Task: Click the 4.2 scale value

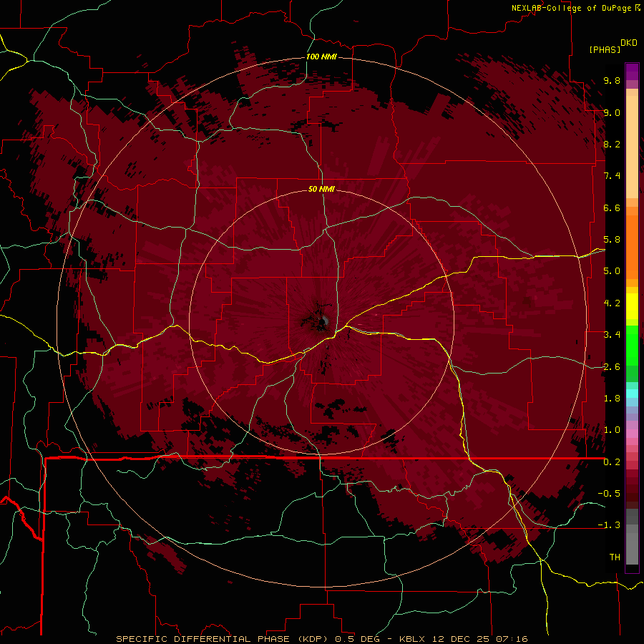Action: pyautogui.click(x=612, y=303)
